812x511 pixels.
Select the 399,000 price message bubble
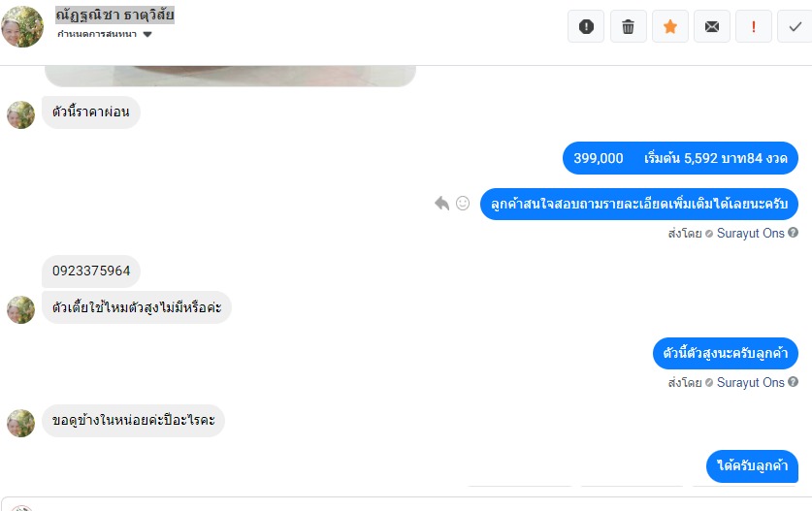pos(680,158)
